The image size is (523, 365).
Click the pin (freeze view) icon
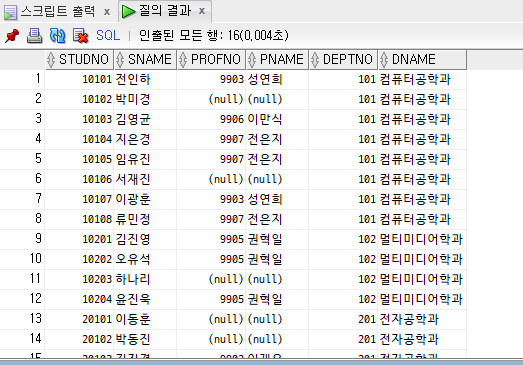coord(12,36)
